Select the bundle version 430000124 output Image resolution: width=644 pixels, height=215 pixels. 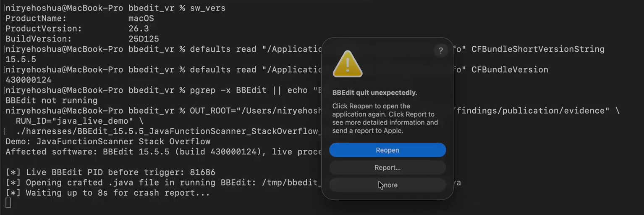(x=29, y=80)
